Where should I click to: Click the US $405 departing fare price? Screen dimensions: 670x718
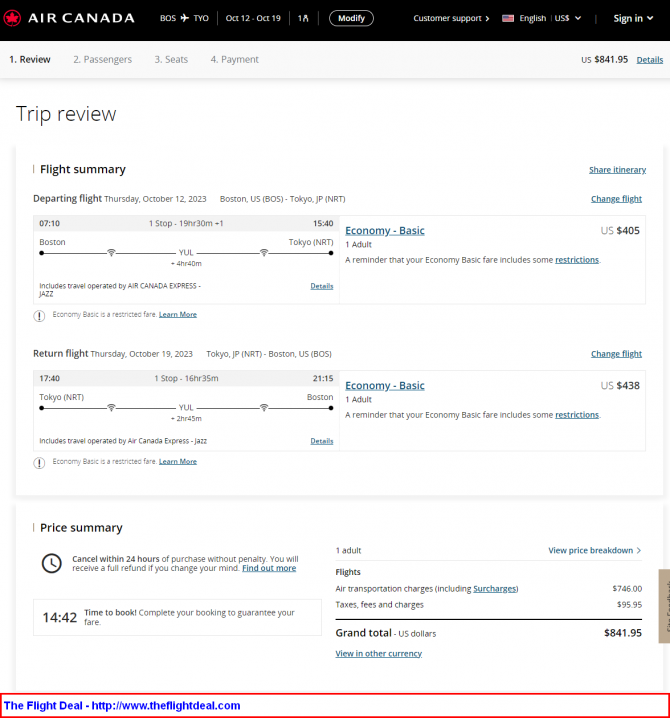(620, 231)
